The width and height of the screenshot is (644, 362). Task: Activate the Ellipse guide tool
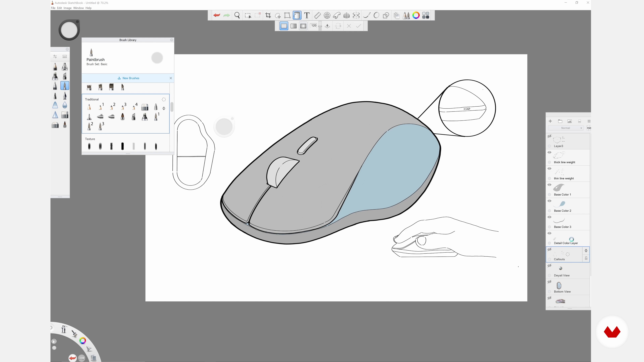(x=327, y=15)
